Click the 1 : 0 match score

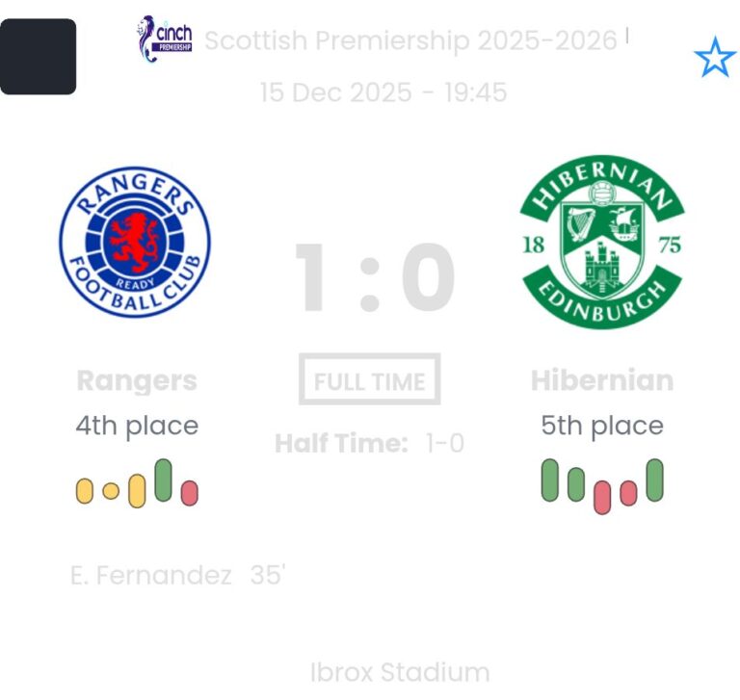pos(374,278)
